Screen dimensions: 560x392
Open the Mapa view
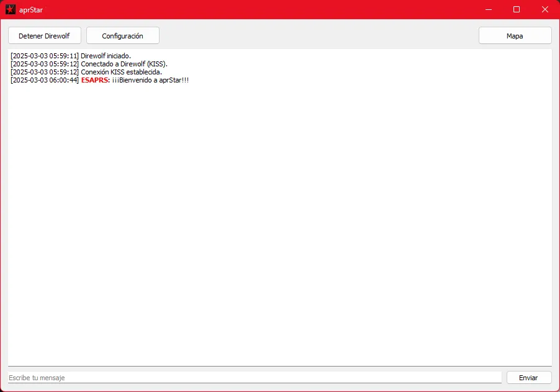pyautogui.click(x=515, y=36)
